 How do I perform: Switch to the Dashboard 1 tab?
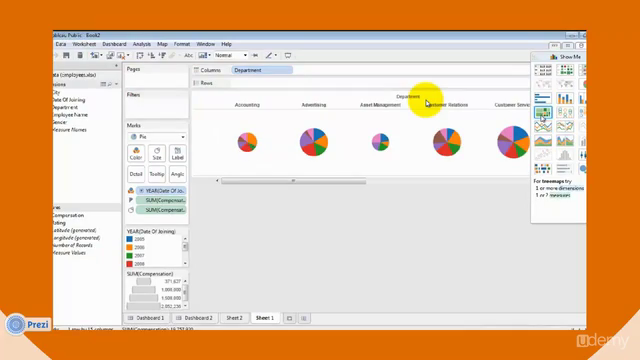(146, 318)
